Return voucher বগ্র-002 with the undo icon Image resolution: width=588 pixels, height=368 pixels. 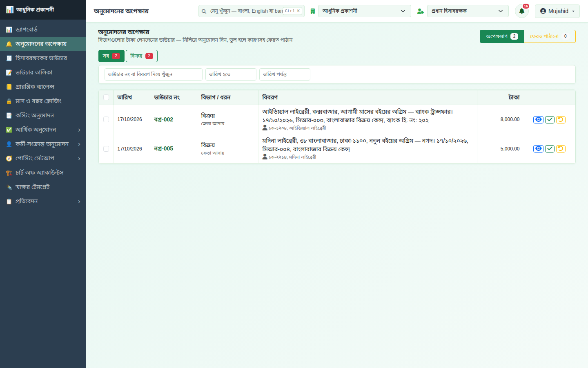561,119
